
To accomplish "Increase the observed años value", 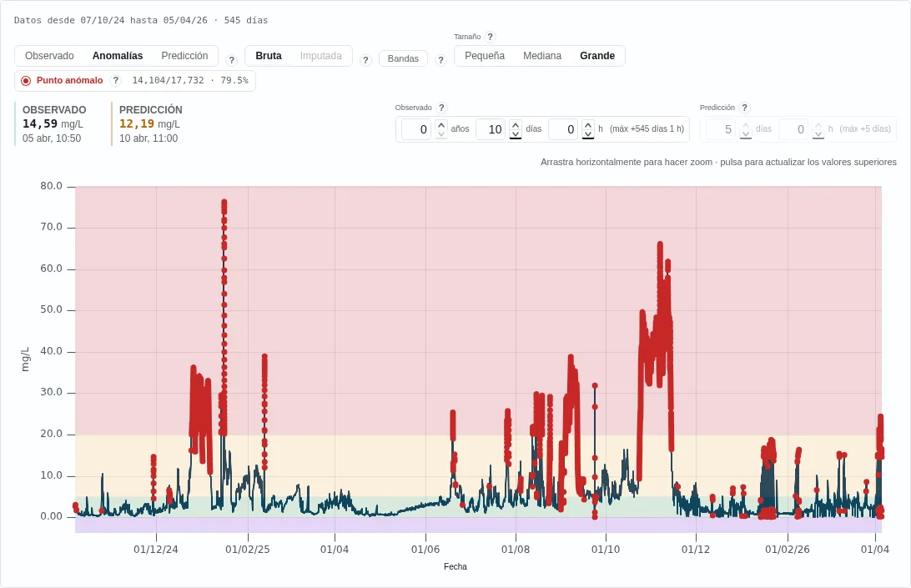I will 441,124.
